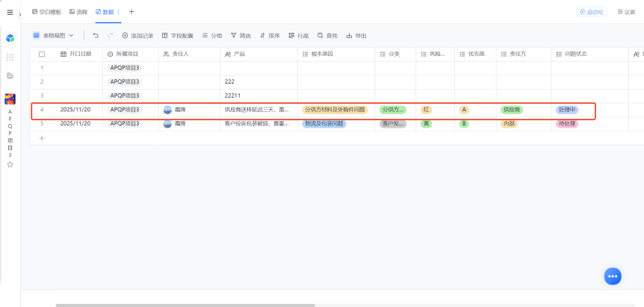
Task: Click the 问题状态 column header
Action: (589, 55)
